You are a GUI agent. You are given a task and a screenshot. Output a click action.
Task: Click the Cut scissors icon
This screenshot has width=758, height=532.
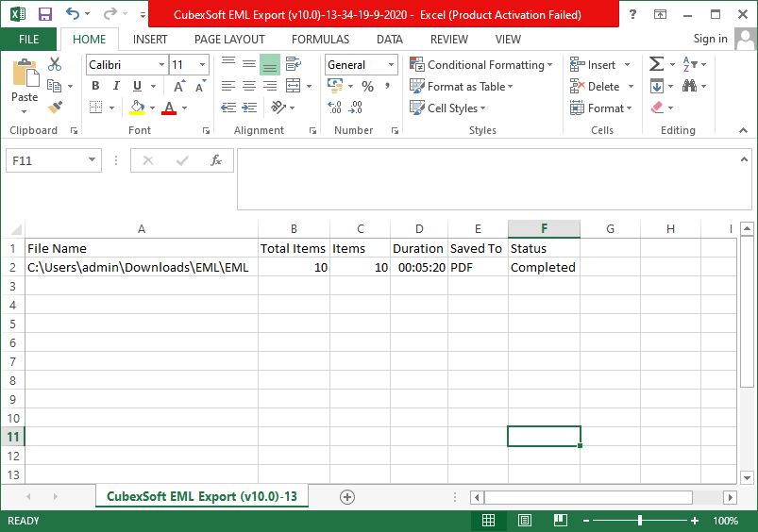pos(55,65)
